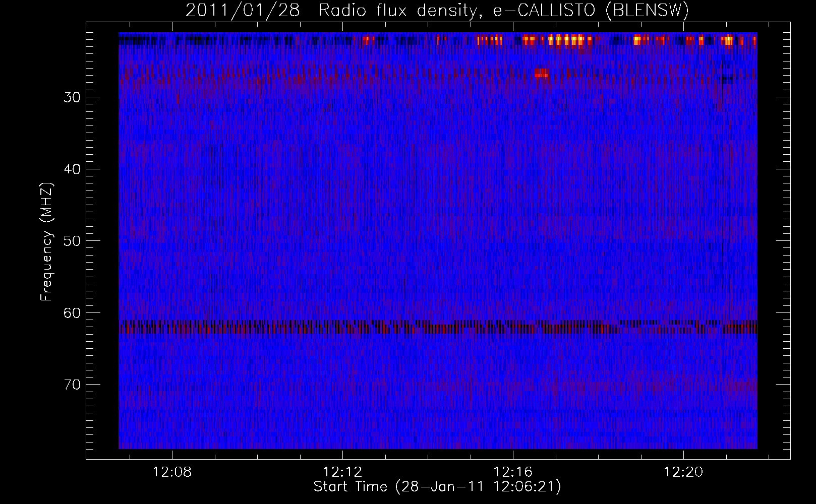Click the 70 MHz frequency tick label
The image size is (816, 504).
click(72, 385)
